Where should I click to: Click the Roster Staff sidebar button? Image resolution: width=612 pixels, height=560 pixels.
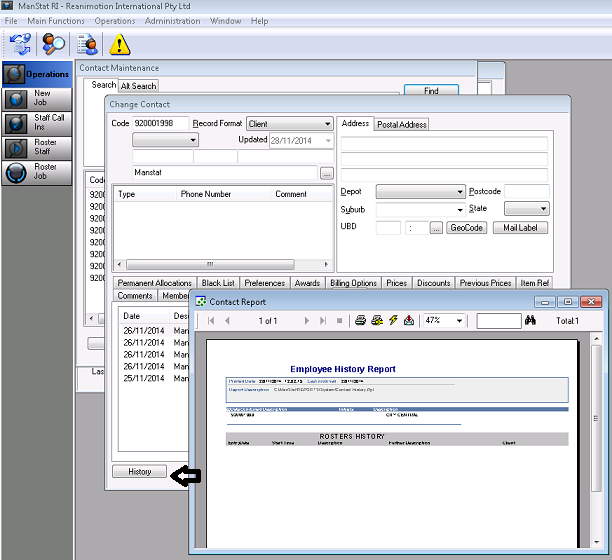pos(36,147)
